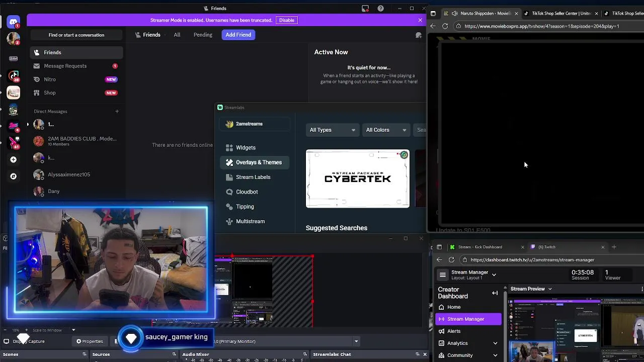The width and height of the screenshot is (644, 362).
Task: Open Nitro page in Discord
Action: pyautogui.click(x=76, y=79)
